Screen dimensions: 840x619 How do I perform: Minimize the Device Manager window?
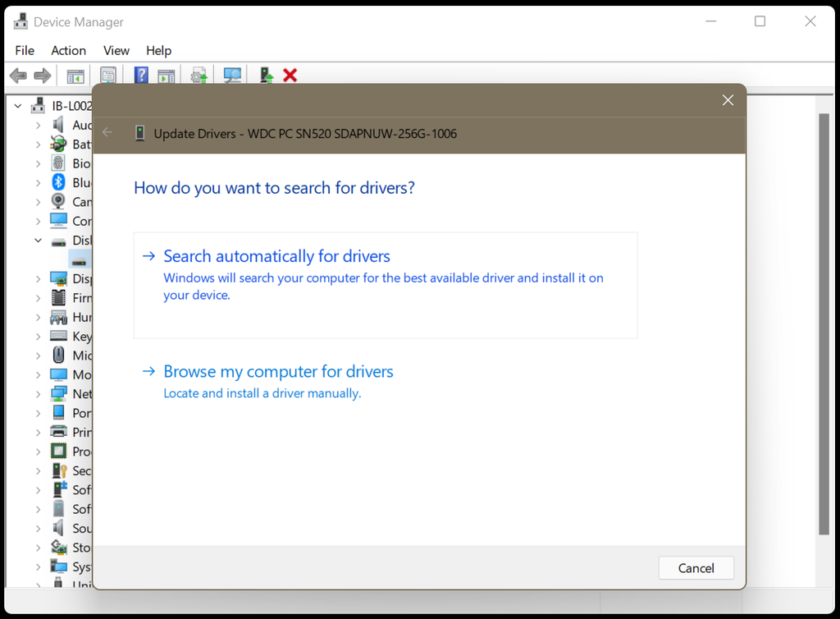(x=711, y=21)
